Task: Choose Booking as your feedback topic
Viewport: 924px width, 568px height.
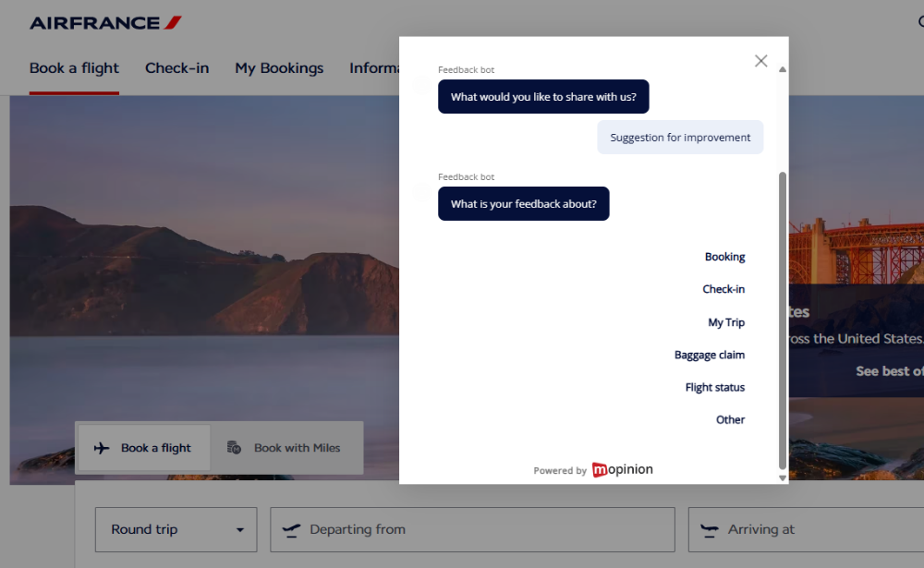Action: (725, 256)
